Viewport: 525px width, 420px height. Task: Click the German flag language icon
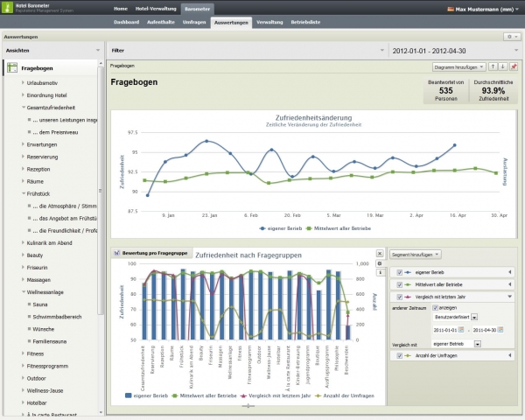point(451,9)
